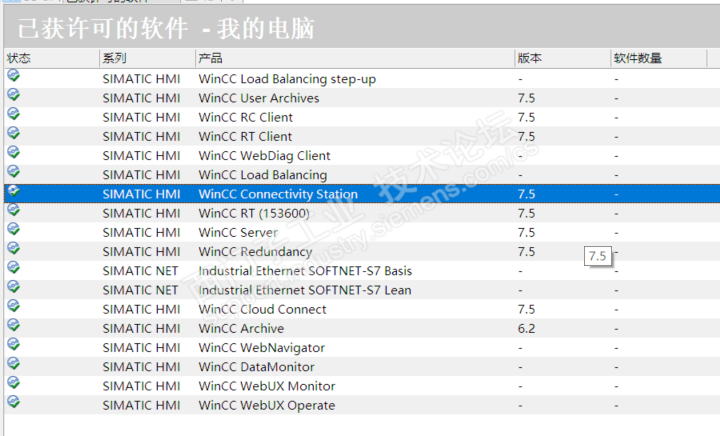The width and height of the screenshot is (720, 436).
Task: Sort by the 系列 column header
Action: point(147,58)
